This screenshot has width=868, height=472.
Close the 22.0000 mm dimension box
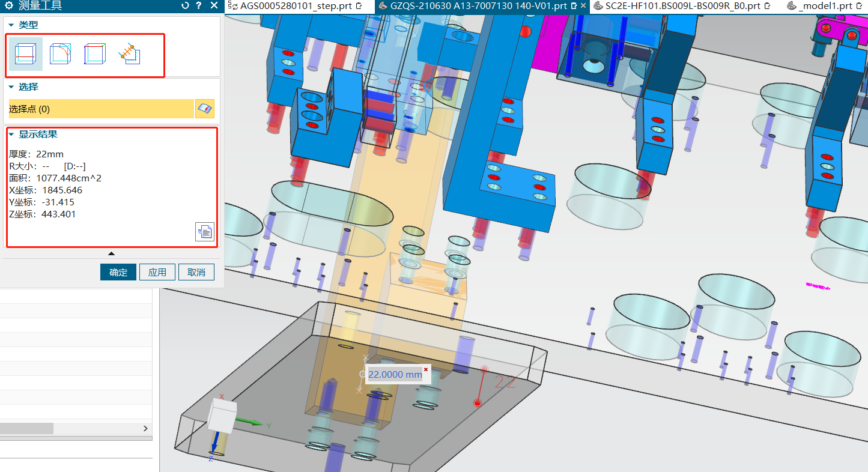pos(426,369)
